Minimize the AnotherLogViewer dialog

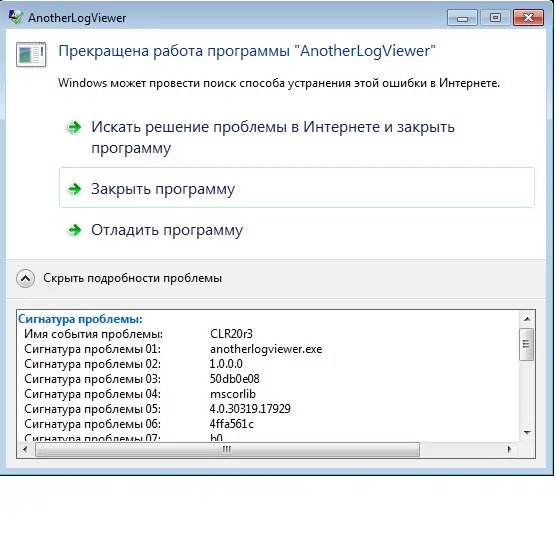tap(462, 18)
